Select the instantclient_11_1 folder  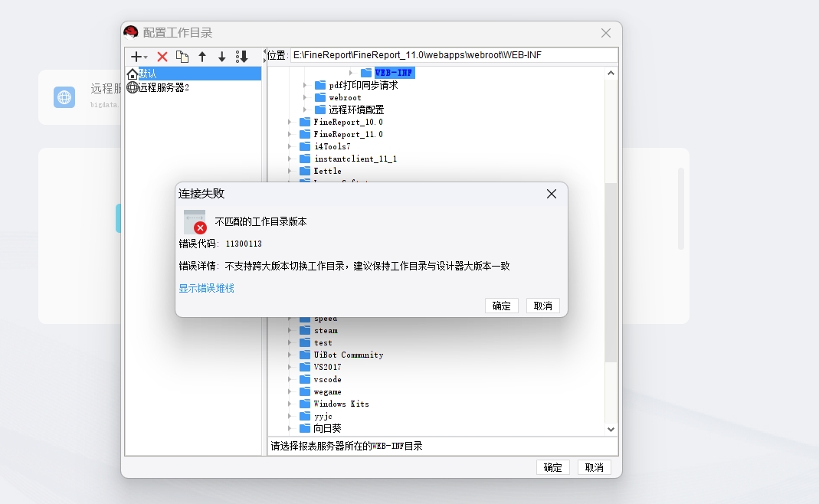point(355,159)
